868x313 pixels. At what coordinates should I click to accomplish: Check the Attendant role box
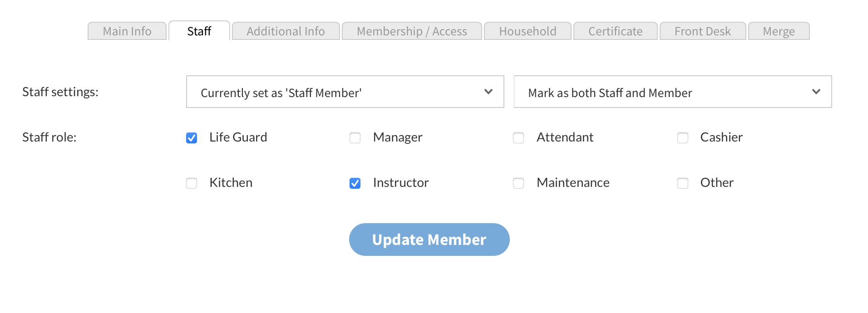pos(518,138)
